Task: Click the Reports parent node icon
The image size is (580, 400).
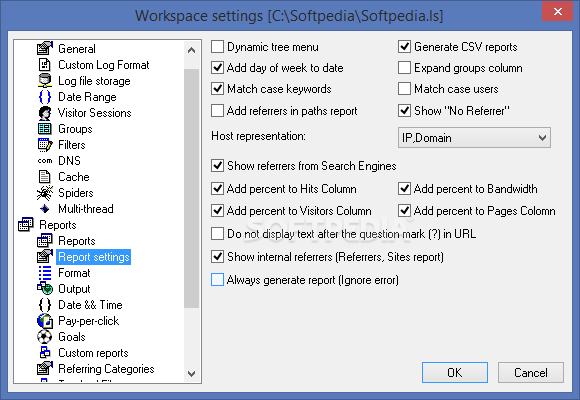Action: coord(26,225)
